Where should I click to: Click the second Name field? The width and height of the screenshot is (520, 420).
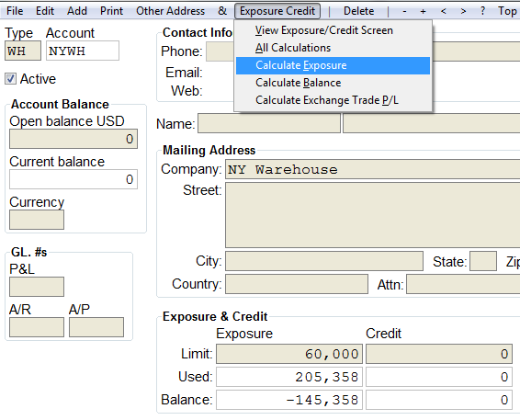click(x=432, y=123)
